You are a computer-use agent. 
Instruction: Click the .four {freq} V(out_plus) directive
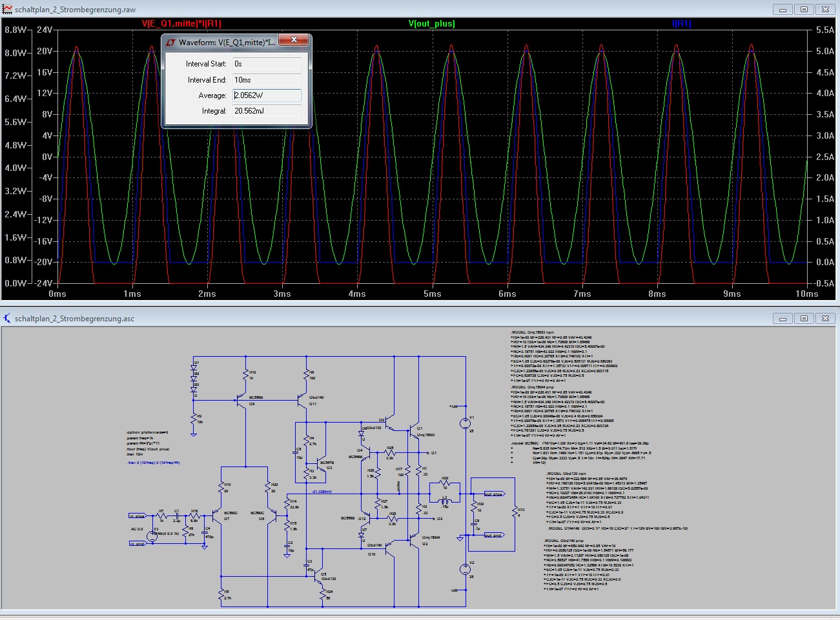148,448
